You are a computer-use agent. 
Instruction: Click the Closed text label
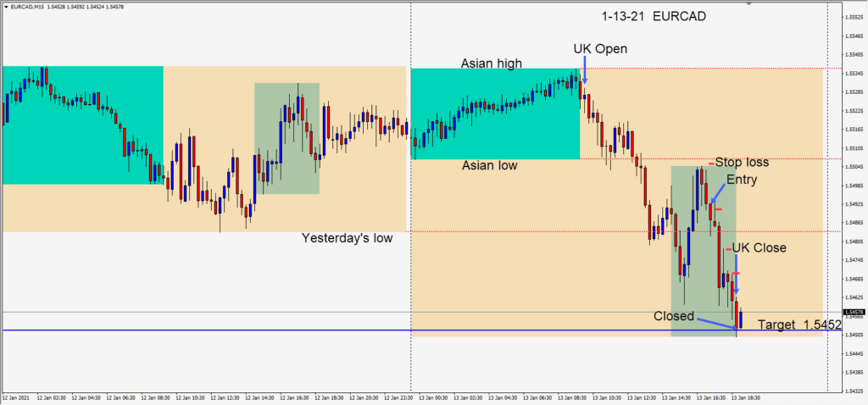coord(675,316)
